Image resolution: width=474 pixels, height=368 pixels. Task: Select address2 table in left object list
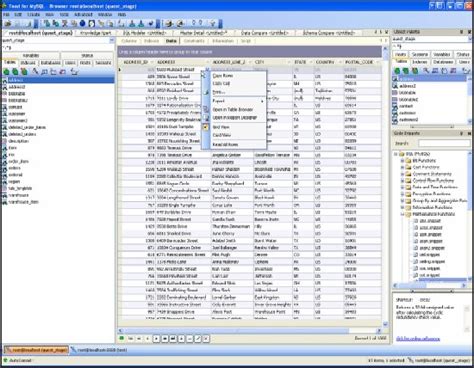[x=17, y=87]
